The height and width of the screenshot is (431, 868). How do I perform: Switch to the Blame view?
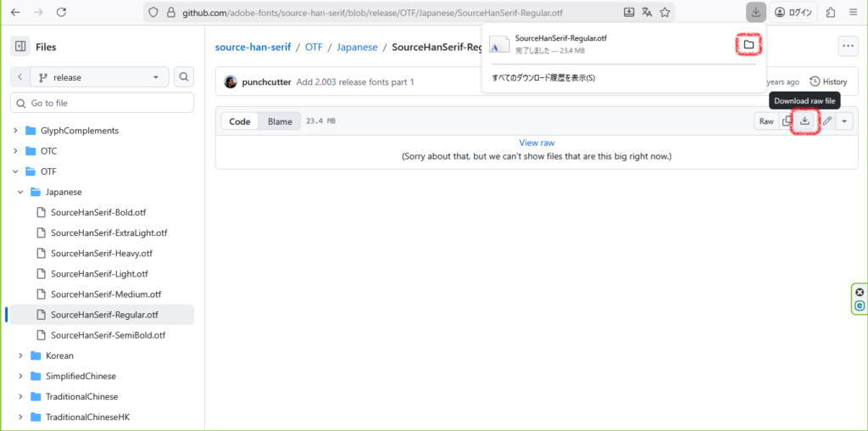coord(280,121)
